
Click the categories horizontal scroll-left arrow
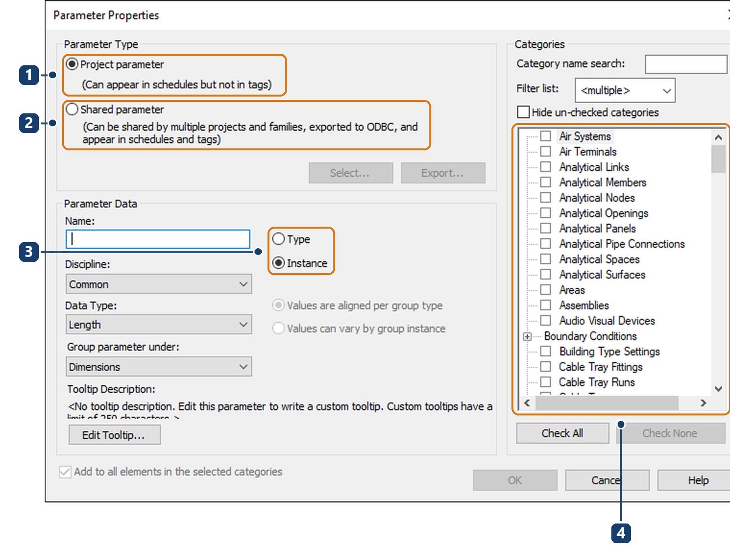[x=527, y=402]
